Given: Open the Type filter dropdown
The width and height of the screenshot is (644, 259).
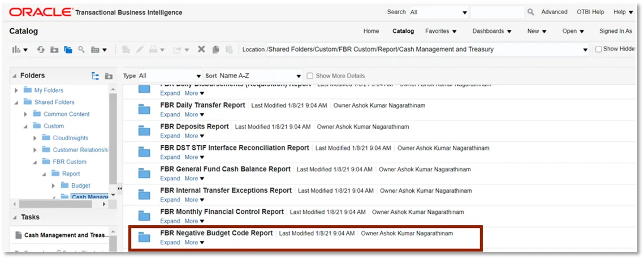Looking at the screenshot, I should point(170,76).
